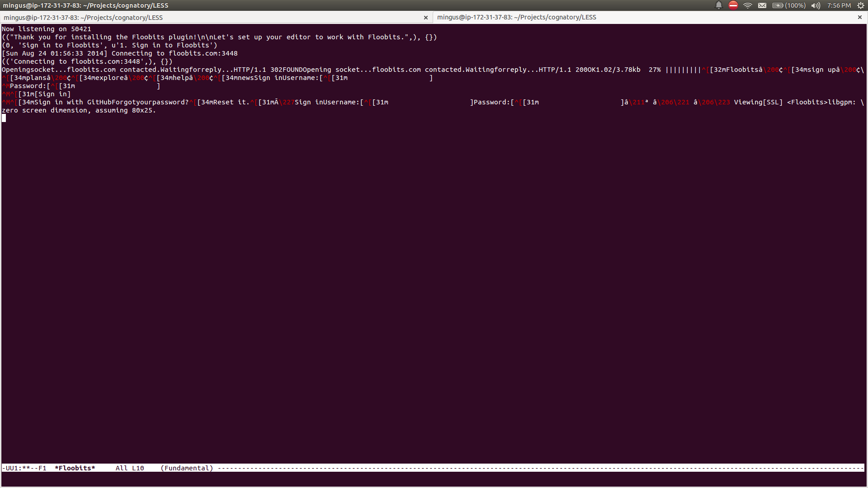Click the 'Reset it.' text

coord(231,102)
